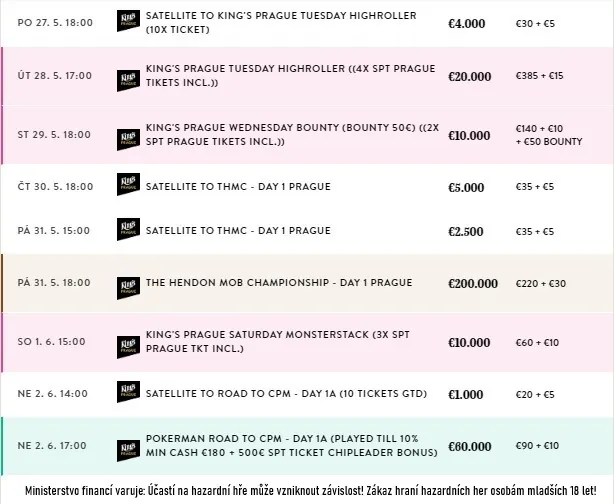Click King's logo in the Friday 15:00 THMC satellite row
The width and height of the screenshot is (614, 504).
tap(128, 231)
